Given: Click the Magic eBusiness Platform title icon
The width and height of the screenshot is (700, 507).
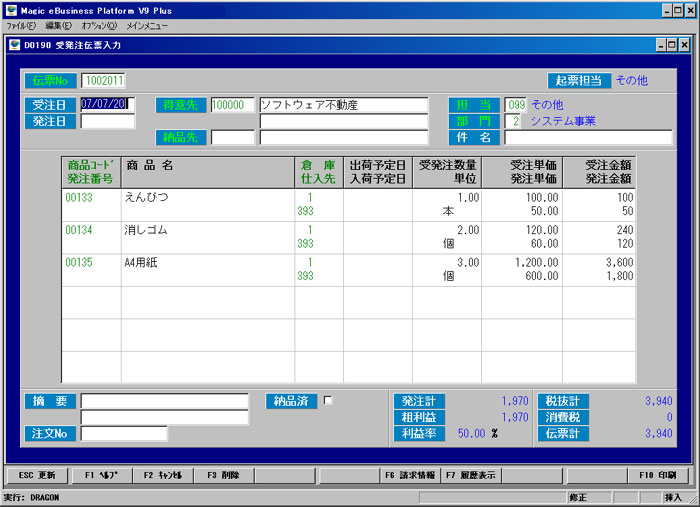Looking at the screenshot, I should pos(11,10).
